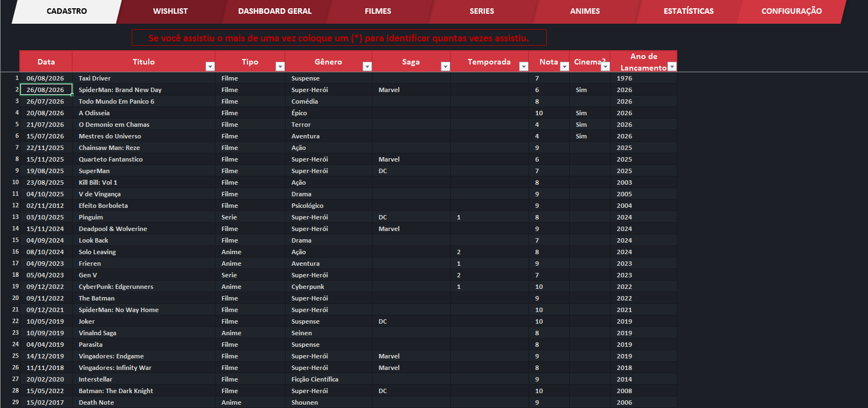Expand the Ano de Lançamento filter
This screenshot has height=408, width=868.
pyautogui.click(x=672, y=67)
